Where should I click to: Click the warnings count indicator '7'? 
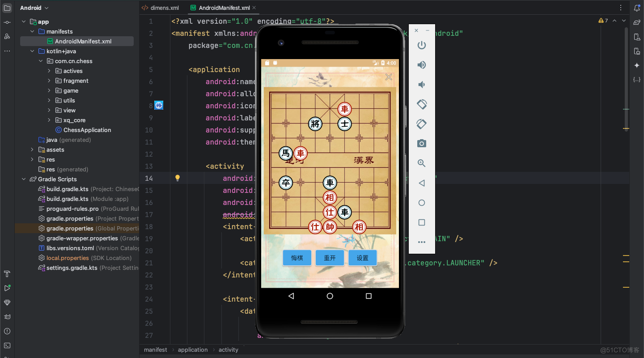[603, 21]
